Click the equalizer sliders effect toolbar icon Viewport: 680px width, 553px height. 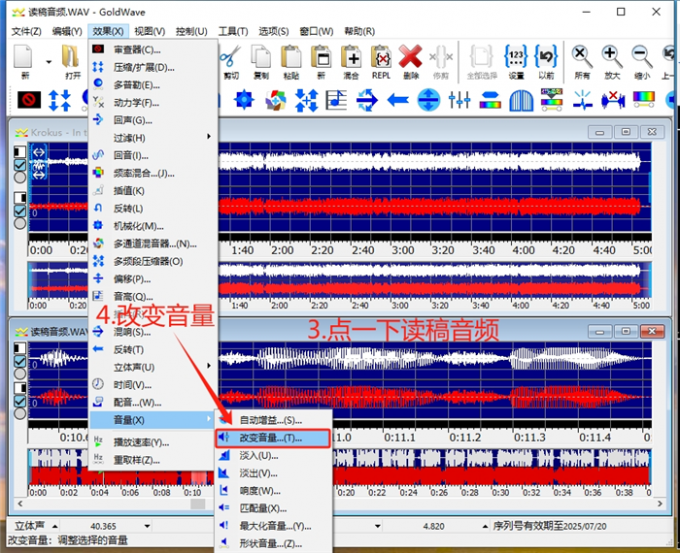(459, 100)
